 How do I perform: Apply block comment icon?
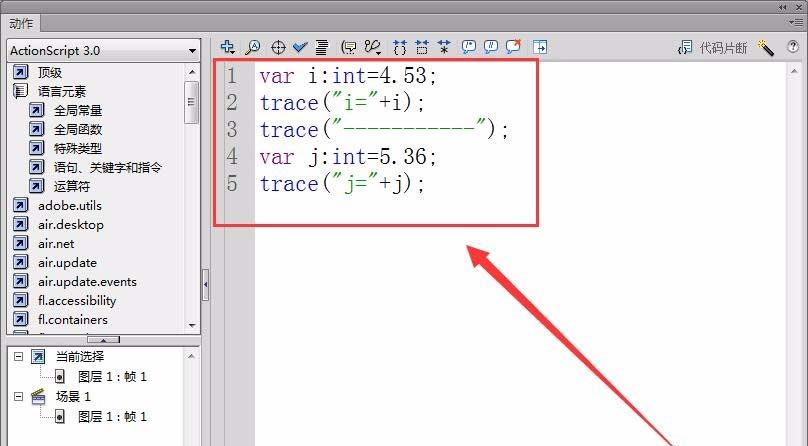(x=468, y=47)
